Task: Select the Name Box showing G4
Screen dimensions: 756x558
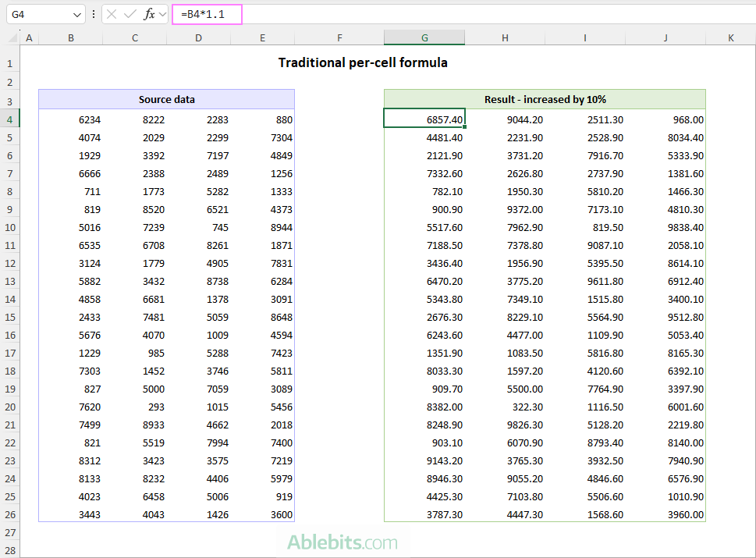Action: [37, 14]
